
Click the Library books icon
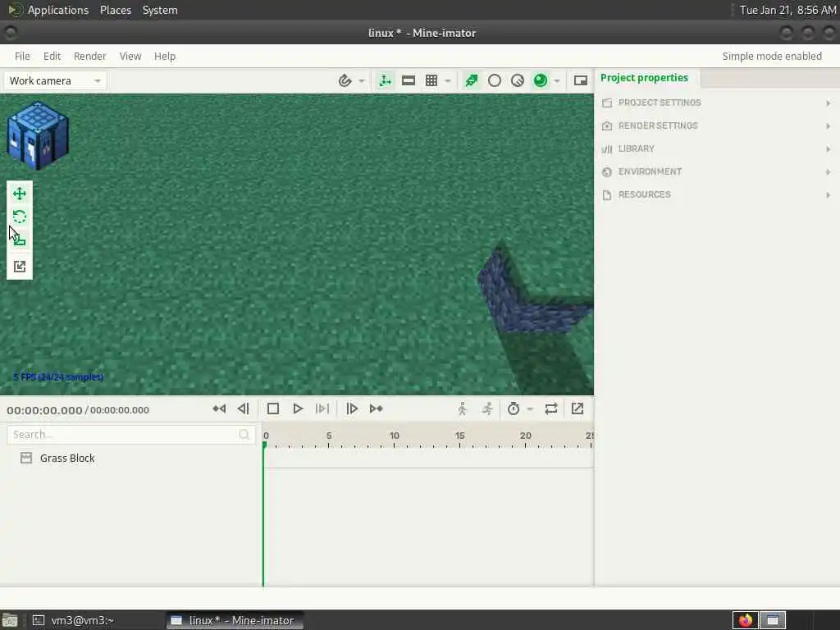pyautogui.click(x=607, y=149)
